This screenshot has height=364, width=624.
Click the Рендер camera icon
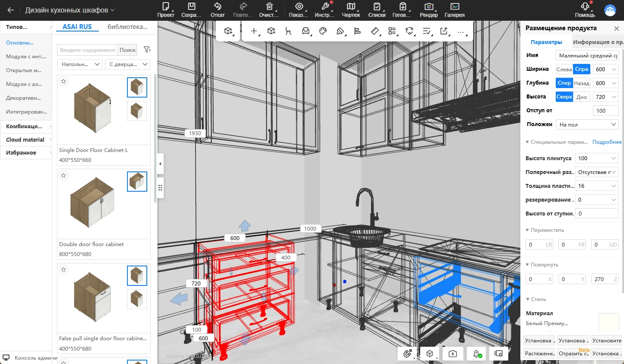pyautogui.click(x=428, y=7)
